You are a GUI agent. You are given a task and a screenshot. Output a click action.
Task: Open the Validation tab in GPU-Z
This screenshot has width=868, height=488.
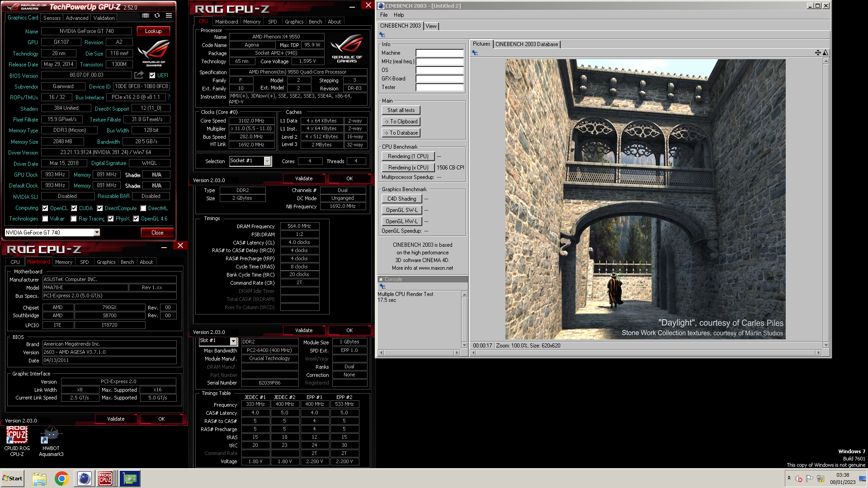point(104,18)
